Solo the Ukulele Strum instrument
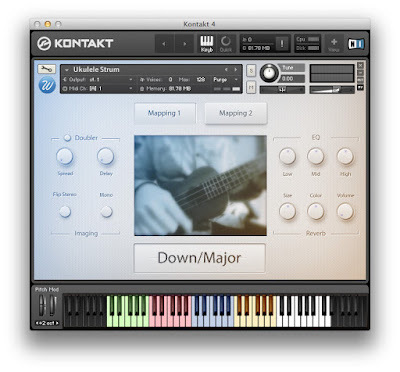 251,71
